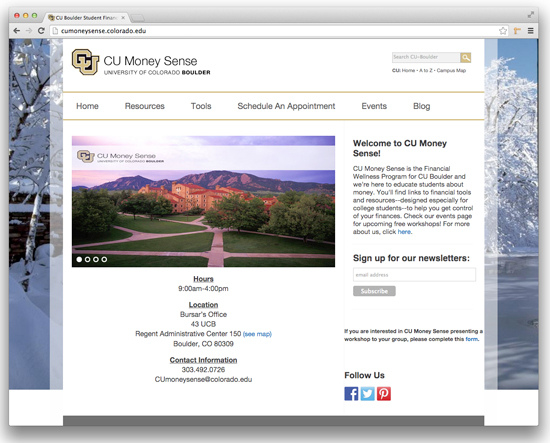Click the Contact Information heading

[x=203, y=360]
